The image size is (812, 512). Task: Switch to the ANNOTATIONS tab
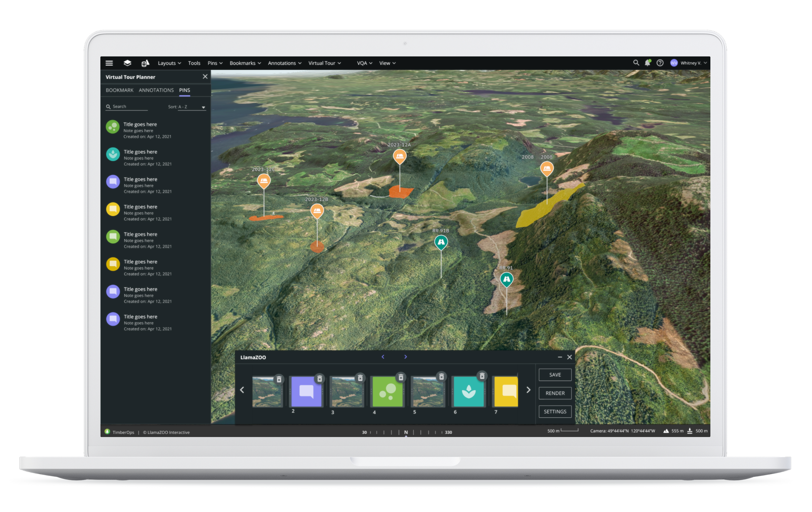click(156, 90)
